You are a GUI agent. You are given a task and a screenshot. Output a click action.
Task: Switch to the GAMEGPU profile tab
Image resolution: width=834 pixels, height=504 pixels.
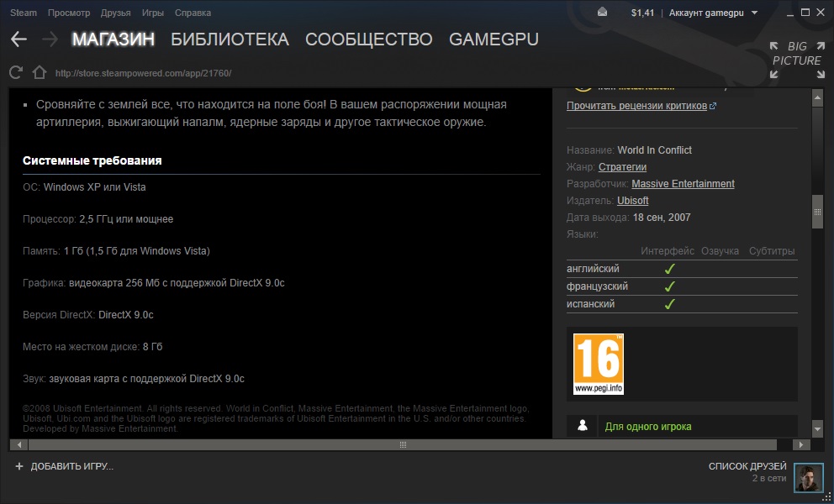click(x=494, y=39)
